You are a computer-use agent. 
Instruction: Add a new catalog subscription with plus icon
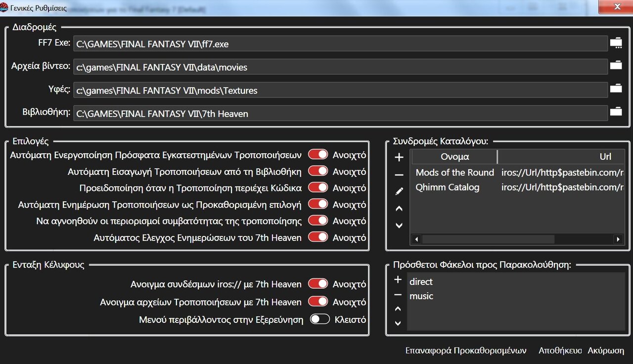(399, 158)
